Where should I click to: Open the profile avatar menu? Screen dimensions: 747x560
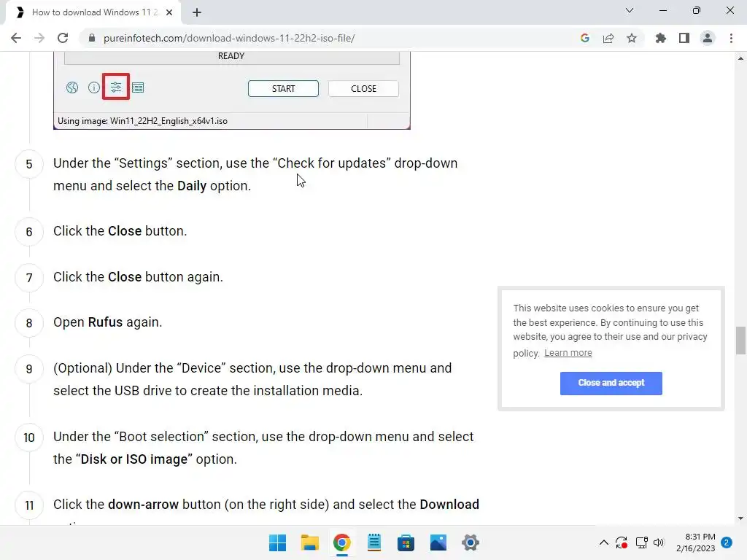pyautogui.click(x=708, y=38)
